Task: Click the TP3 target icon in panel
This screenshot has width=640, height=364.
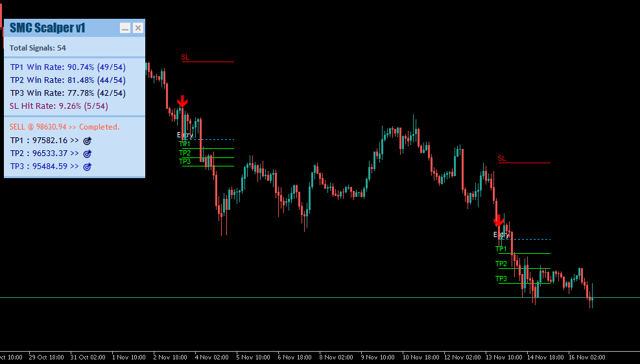Action: pyautogui.click(x=88, y=166)
